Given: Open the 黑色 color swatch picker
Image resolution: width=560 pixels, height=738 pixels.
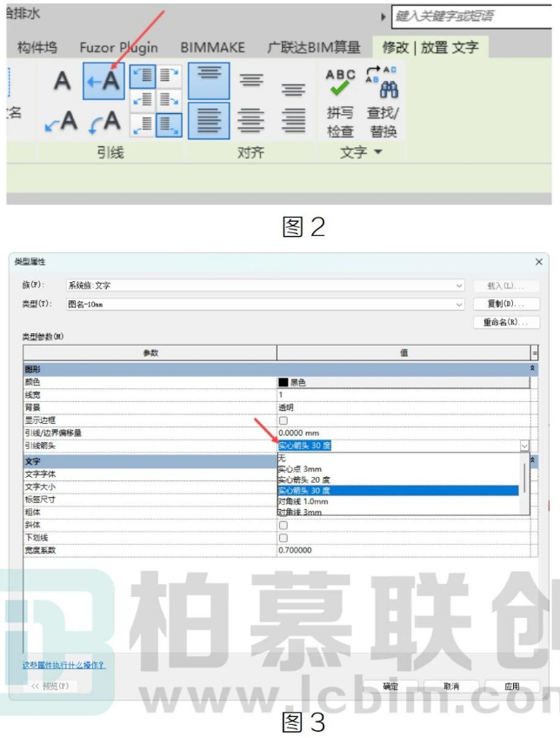Looking at the screenshot, I should tap(403, 382).
